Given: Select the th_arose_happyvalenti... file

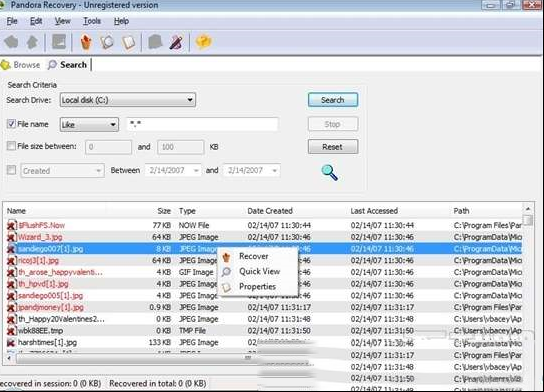Looking at the screenshot, I should click(x=60, y=272).
